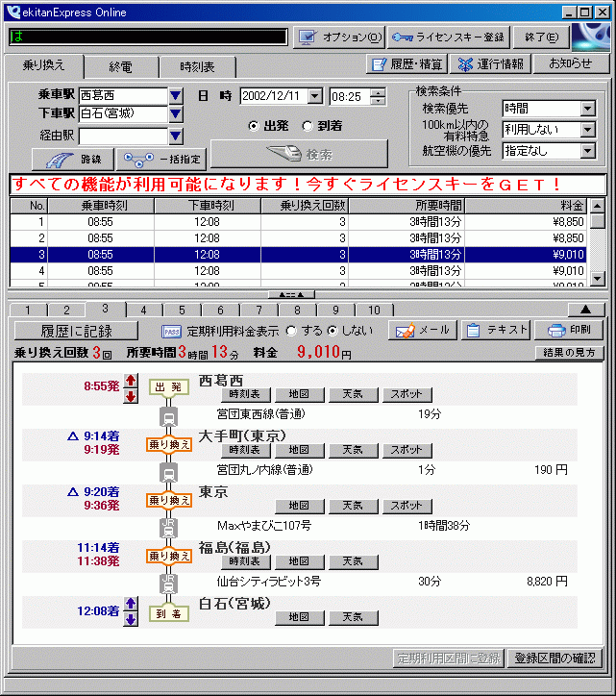
Task: Click the メール mail button
Action: point(423,331)
